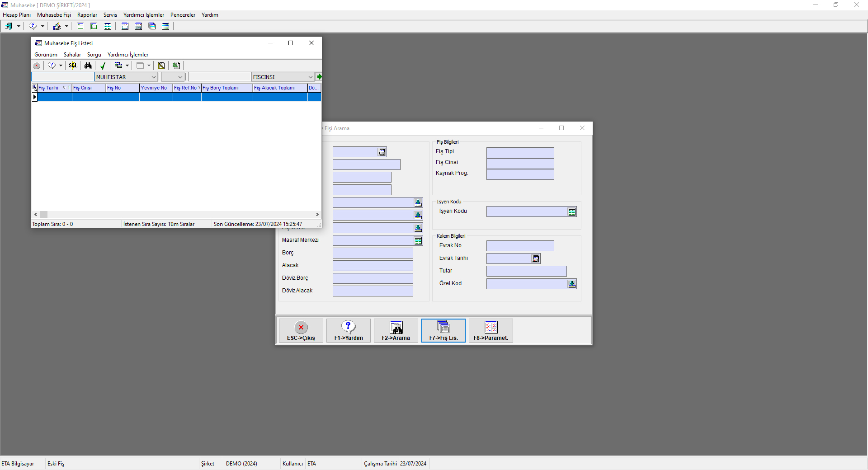
Task: Click the Excel export icon in Fiş Listesi
Action: 176,66
